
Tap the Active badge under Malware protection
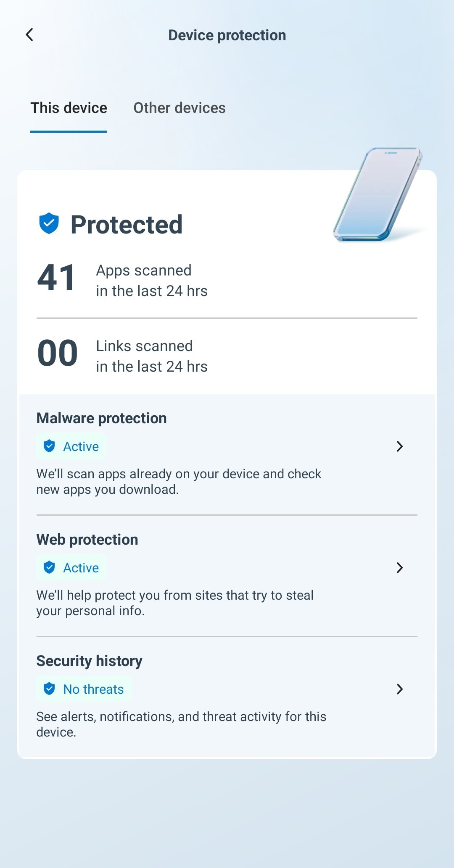71,446
